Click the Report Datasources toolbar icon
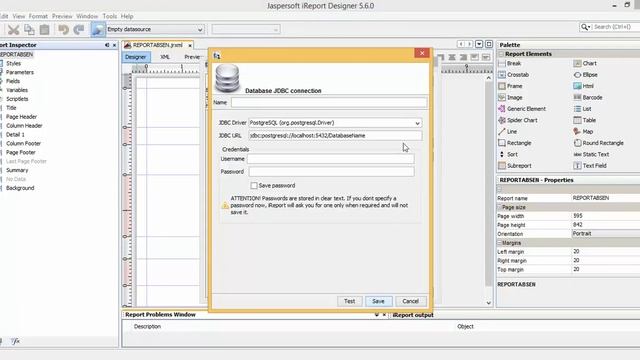640x360 pixels. pyautogui.click(x=98, y=29)
